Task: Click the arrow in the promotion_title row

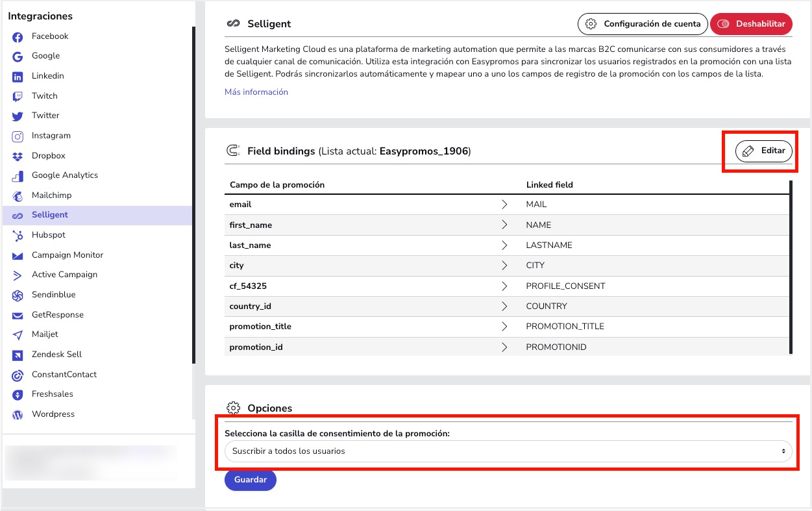Action: point(504,327)
